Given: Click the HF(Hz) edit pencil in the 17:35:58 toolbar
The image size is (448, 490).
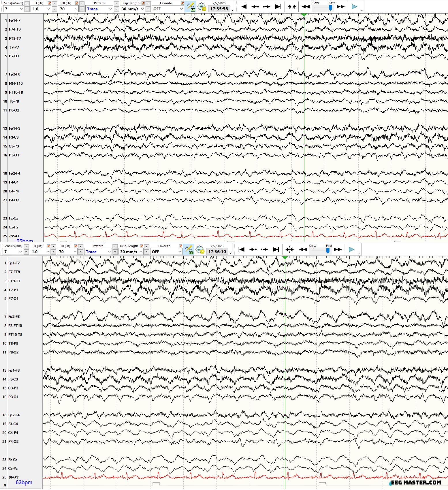Looking at the screenshot, I should (x=77, y=3).
